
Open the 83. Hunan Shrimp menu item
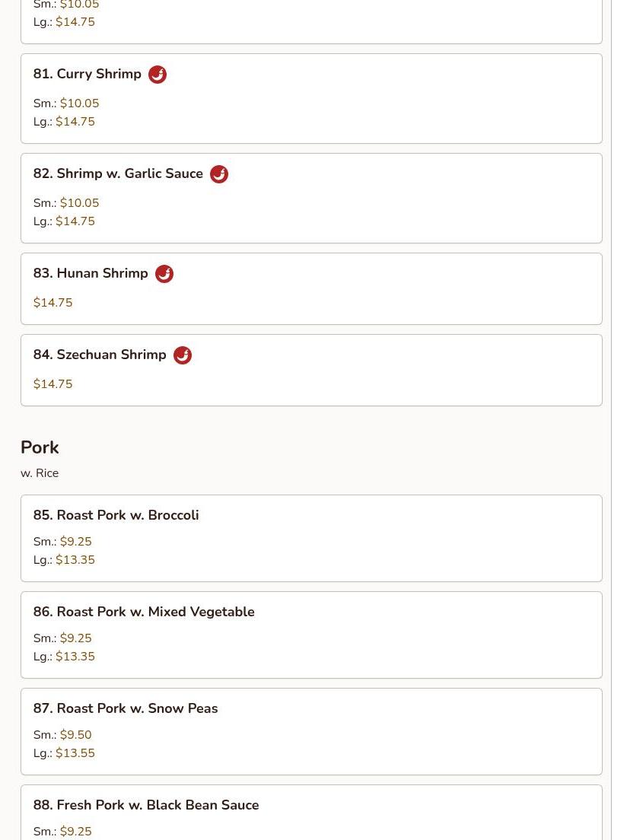tap(311, 289)
